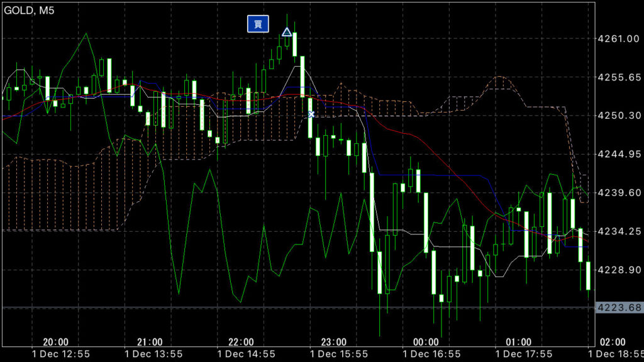Click the 4250.30 price axis label
Viewport: 644px width, 362px height.
tap(619, 116)
